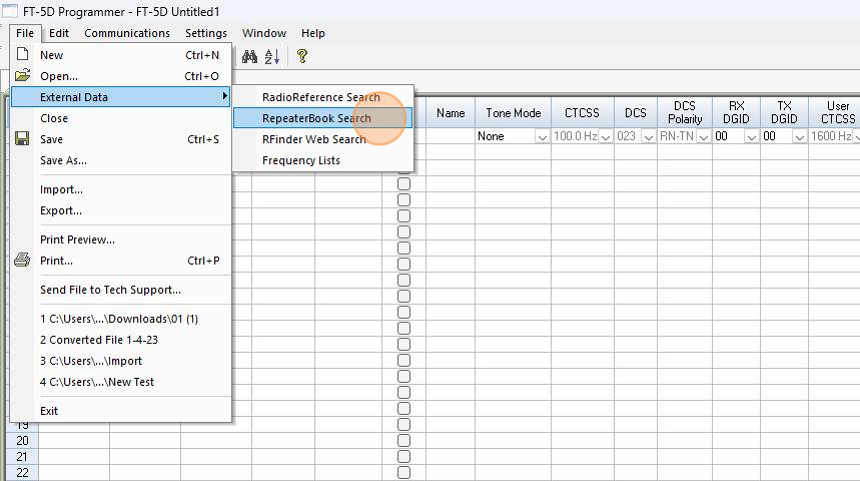
Task: Open recent file 3 C:\Users\...\Import
Action: point(121,361)
